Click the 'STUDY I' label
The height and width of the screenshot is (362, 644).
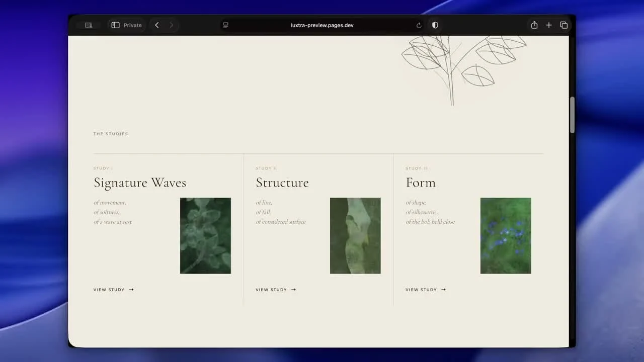(103, 168)
